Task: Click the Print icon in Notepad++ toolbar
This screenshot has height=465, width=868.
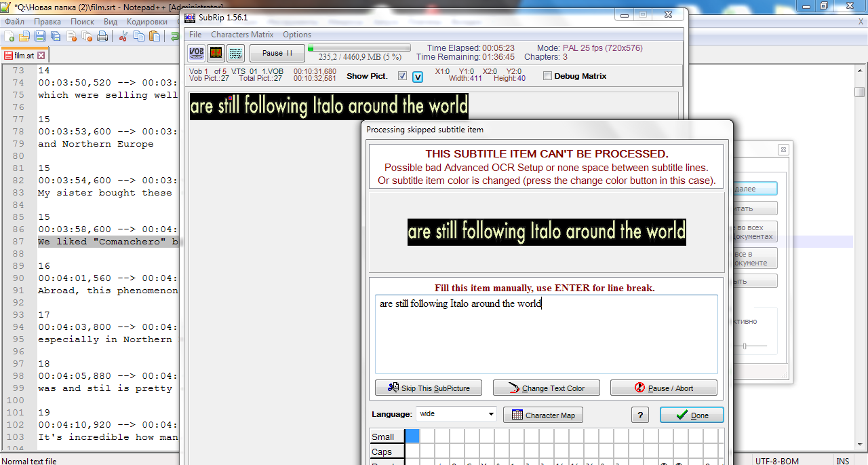Action: click(102, 36)
